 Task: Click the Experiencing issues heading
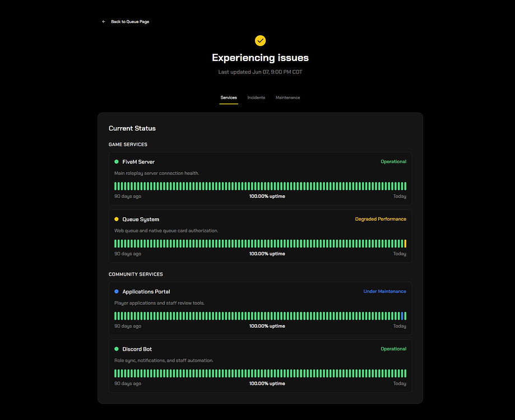click(260, 58)
